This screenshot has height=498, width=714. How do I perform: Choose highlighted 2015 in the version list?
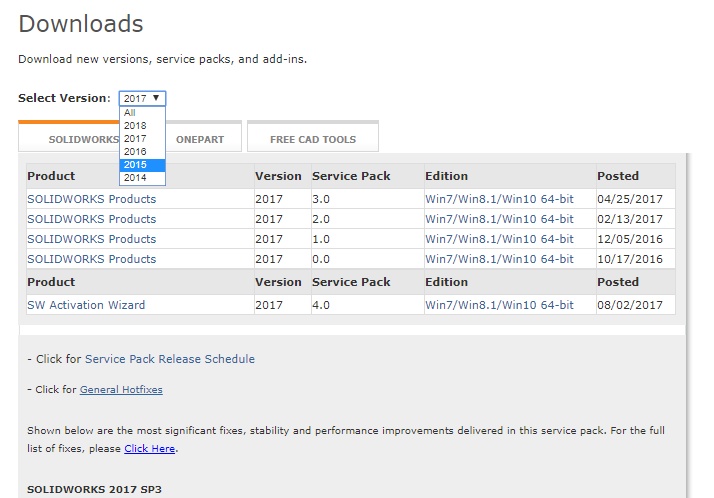coord(142,165)
